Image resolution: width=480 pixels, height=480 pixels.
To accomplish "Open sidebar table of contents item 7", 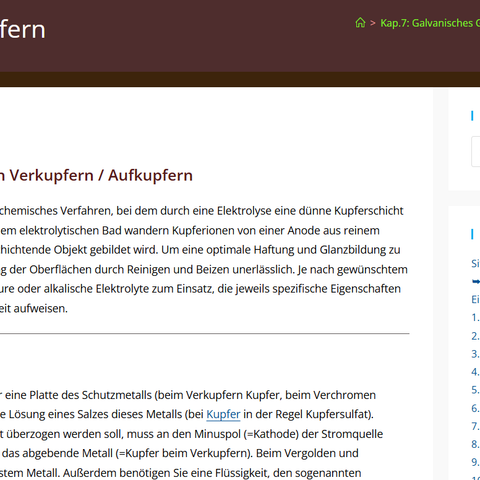I will coord(475,426).
